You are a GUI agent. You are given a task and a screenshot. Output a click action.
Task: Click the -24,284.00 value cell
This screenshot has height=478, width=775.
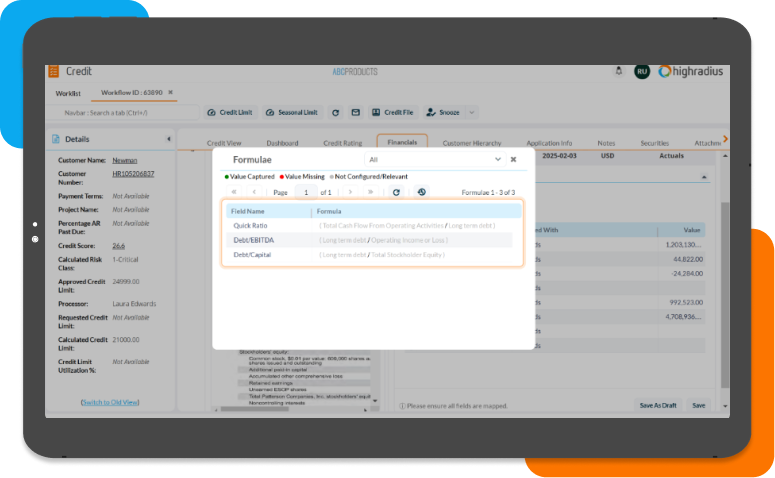pyautogui.click(x=681, y=273)
